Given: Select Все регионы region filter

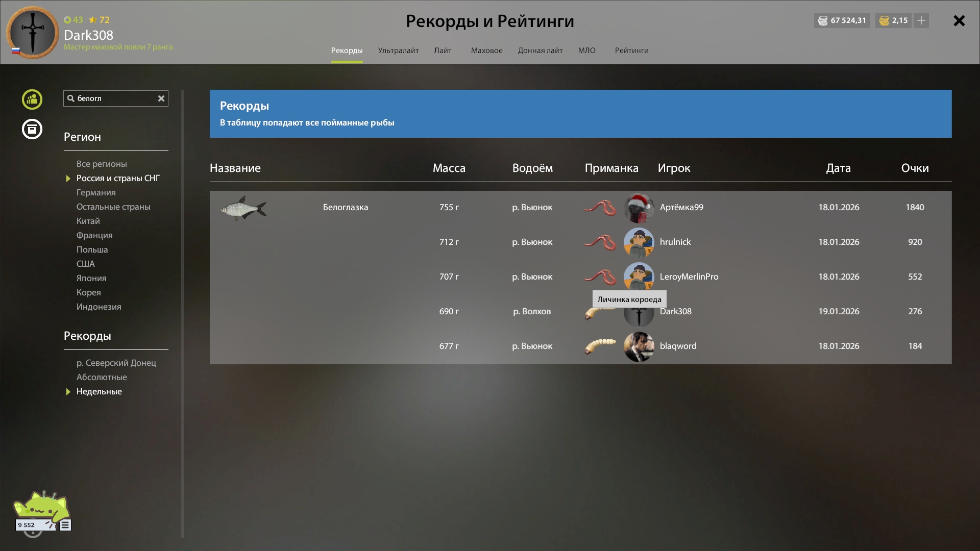Looking at the screenshot, I should [102, 164].
